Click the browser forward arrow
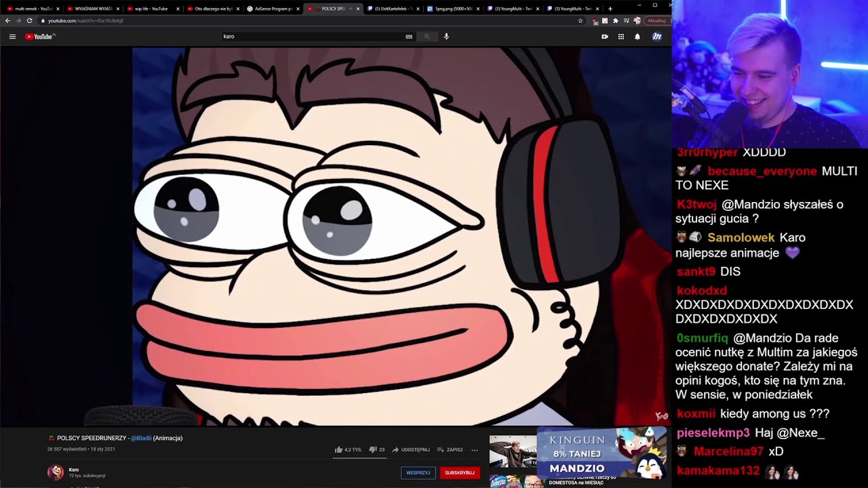The image size is (868, 488). tap(18, 21)
